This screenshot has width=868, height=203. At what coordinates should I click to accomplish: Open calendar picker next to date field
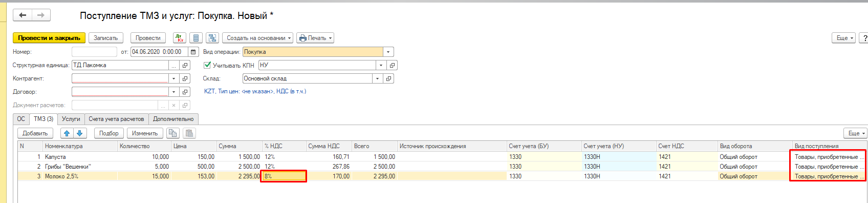pos(193,52)
